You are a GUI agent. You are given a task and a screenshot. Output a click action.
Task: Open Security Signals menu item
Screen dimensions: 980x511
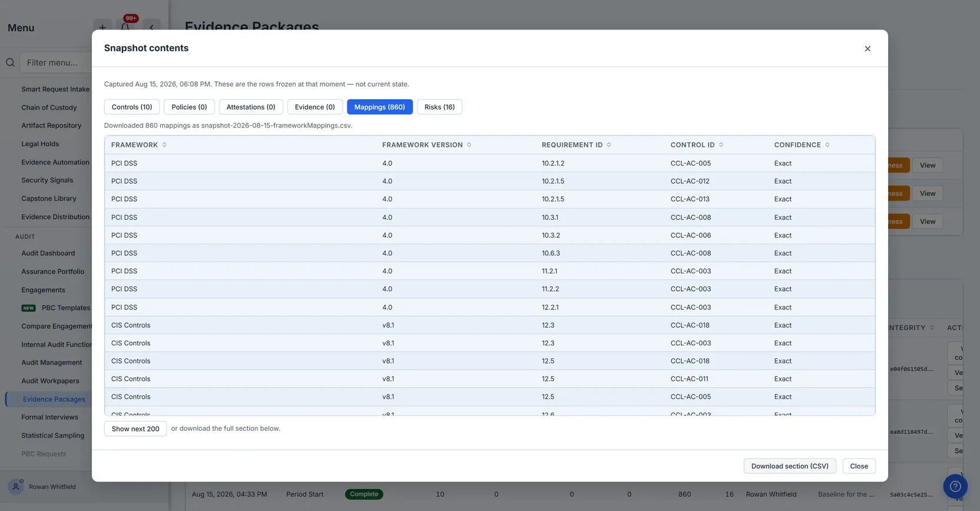point(47,180)
